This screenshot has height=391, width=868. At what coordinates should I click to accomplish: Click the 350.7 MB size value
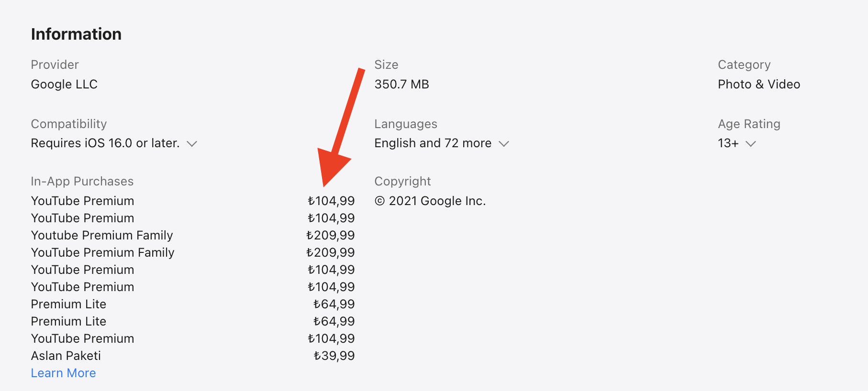click(x=402, y=84)
